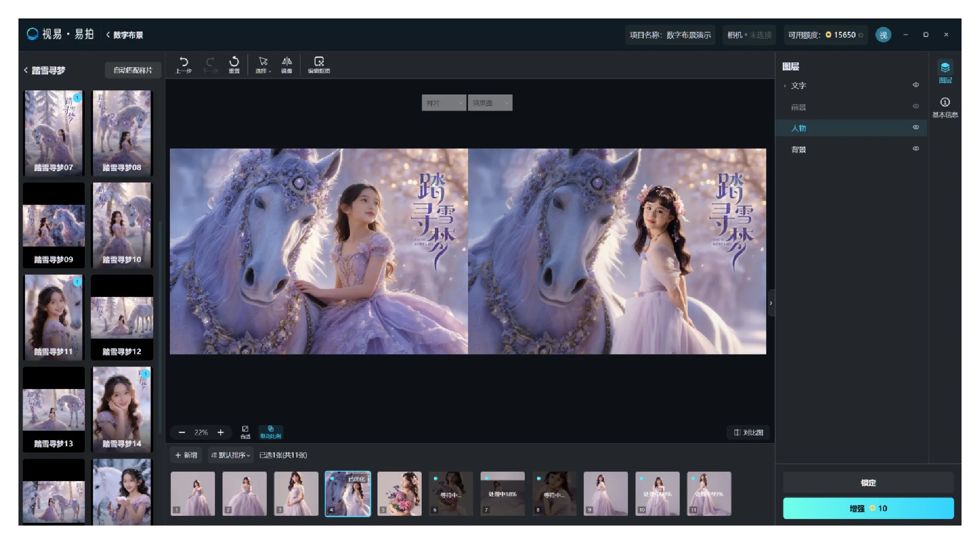The width and height of the screenshot is (980, 544).
Task: Click the reset (重置) icon
Action: point(234,62)
